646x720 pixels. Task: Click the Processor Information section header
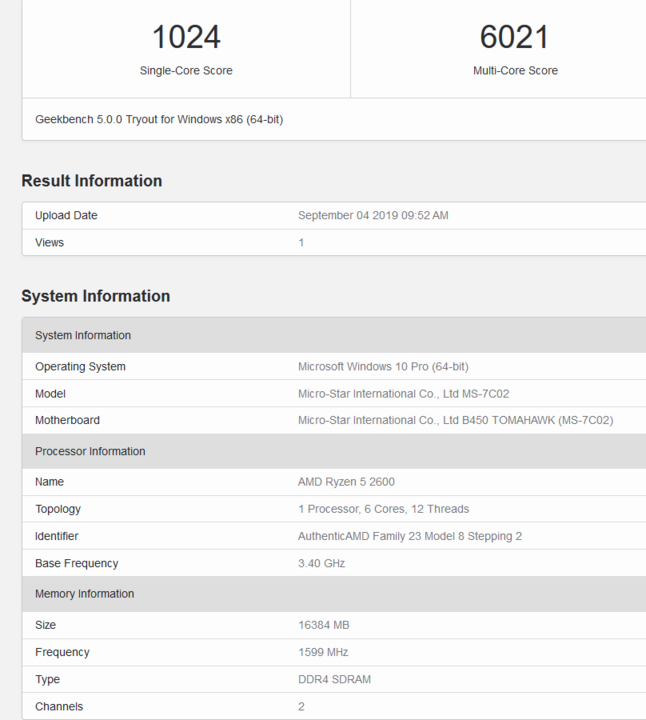pos(334,451)
